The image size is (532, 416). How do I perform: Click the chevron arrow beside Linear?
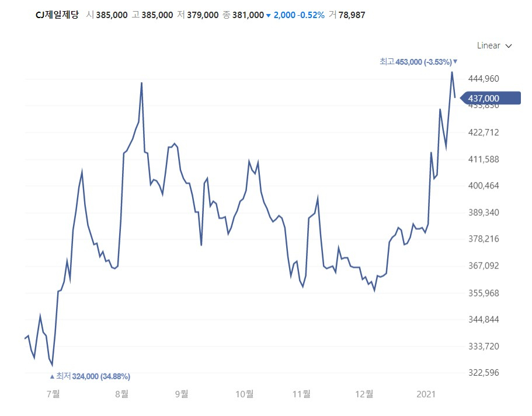pos(508,46)
